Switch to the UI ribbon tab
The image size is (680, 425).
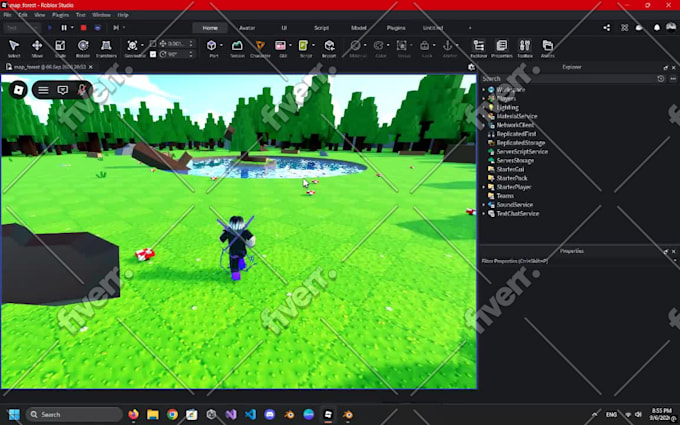pyautogui.click(x=284, y=28)
